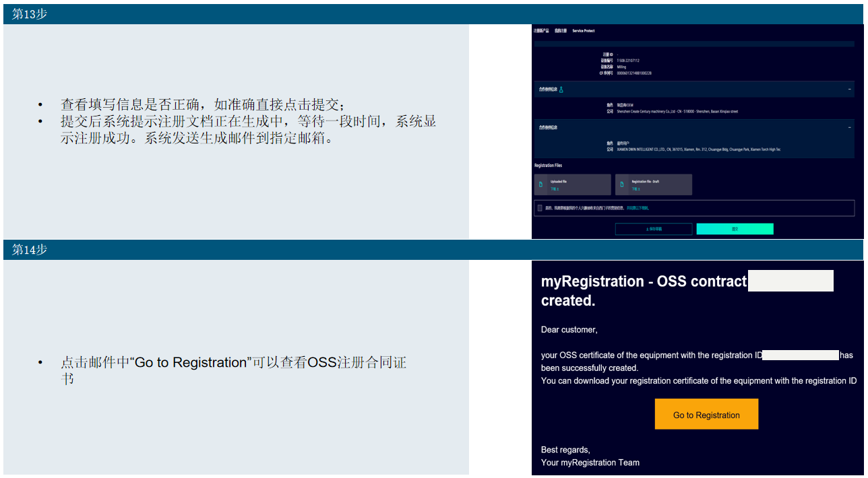Click the 下载 link of the Registration file - Draft
Image resolution: width=868 pixels, height=478 pixels.
click(x=635, y=188)
